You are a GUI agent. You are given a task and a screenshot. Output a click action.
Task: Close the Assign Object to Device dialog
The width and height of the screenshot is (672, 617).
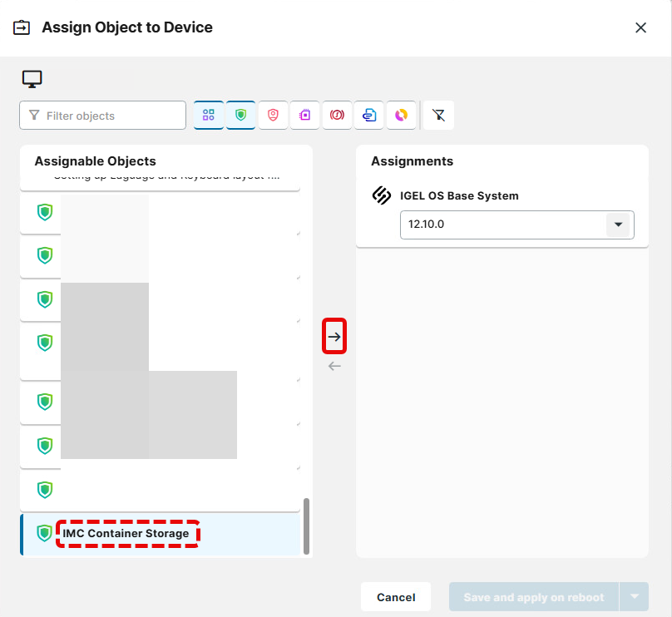coord(640,27)
